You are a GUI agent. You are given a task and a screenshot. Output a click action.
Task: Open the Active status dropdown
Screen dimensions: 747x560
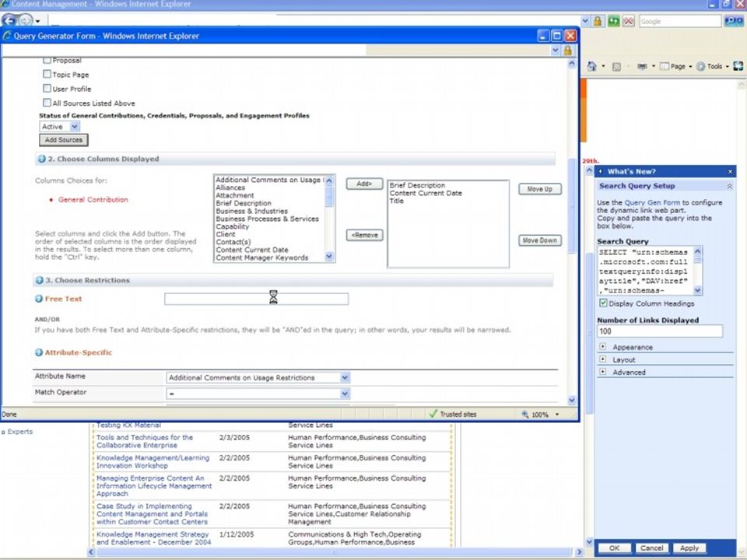click(60, 127)
